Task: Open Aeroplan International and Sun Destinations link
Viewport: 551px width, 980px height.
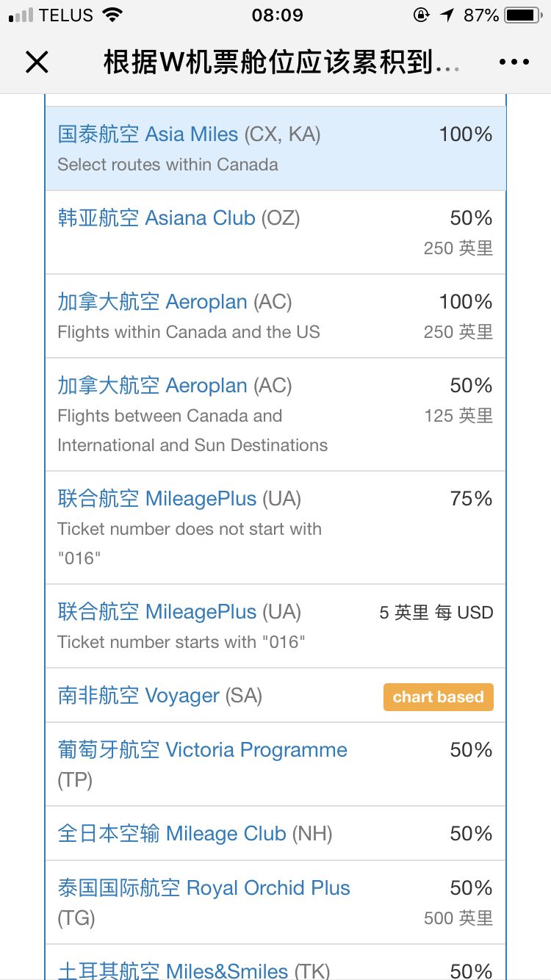Action: [x=175, y=386]
